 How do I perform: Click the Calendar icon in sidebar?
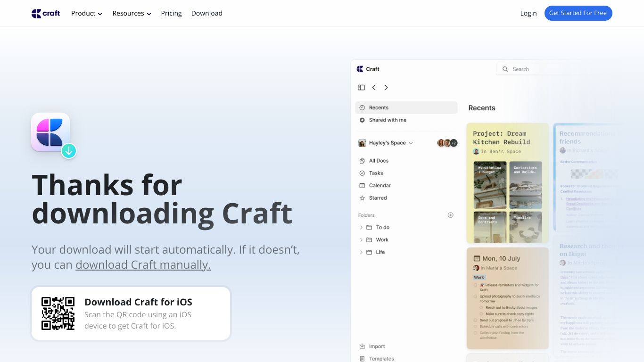coord(362,185)
